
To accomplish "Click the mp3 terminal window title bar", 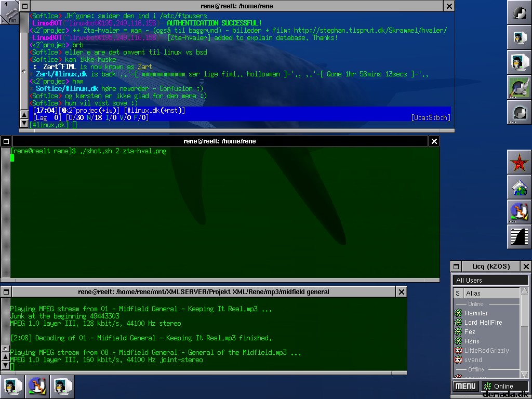I will [x=203, y=292].
